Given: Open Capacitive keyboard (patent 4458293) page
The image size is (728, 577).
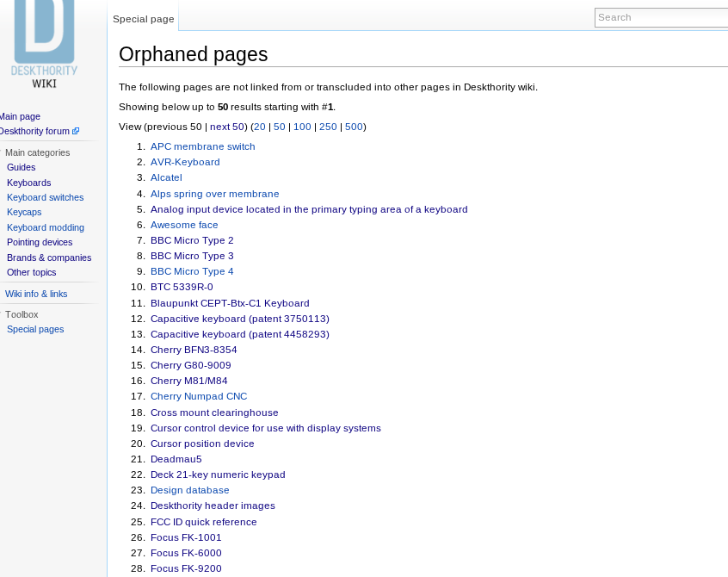Looking at the screenshot, I should [x=240, y=334].
